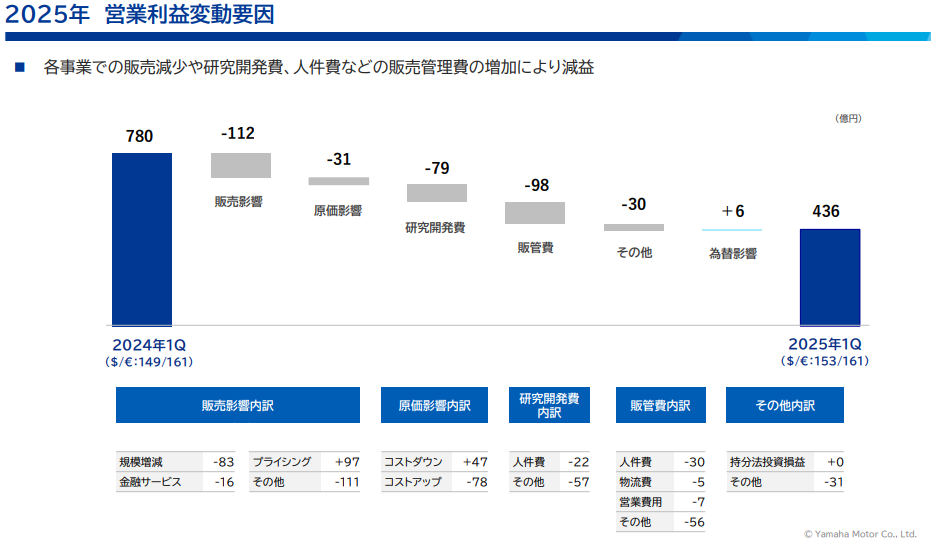Click the 規模増減 table row
The height and width of the screenshot is (543, 931).
pyautogui.click(x=175, y=462)
